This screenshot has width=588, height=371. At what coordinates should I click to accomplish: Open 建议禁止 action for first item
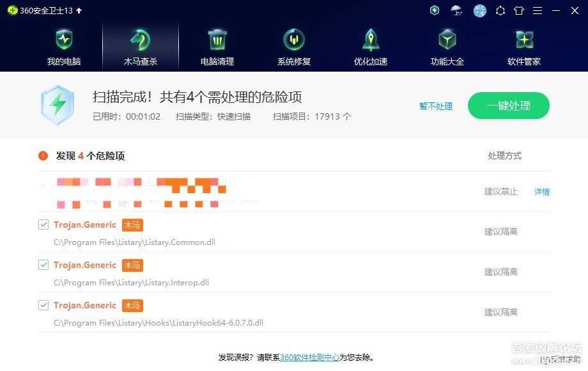(x=500, y=191)
